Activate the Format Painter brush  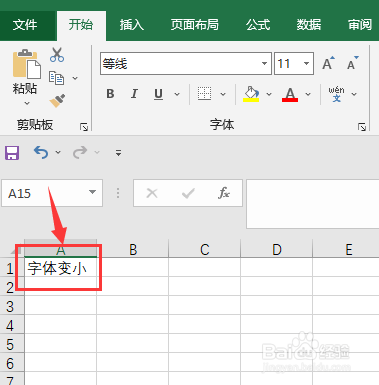57,101
